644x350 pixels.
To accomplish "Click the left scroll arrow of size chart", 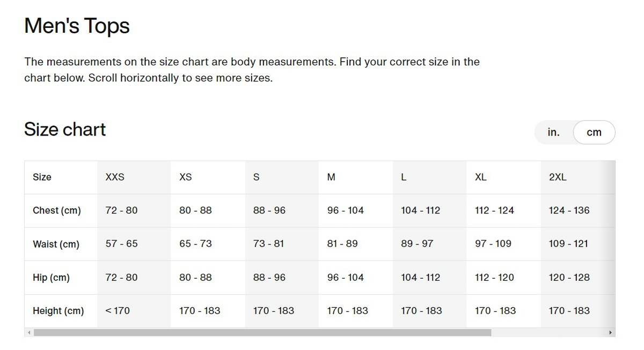I will (28, 332).
